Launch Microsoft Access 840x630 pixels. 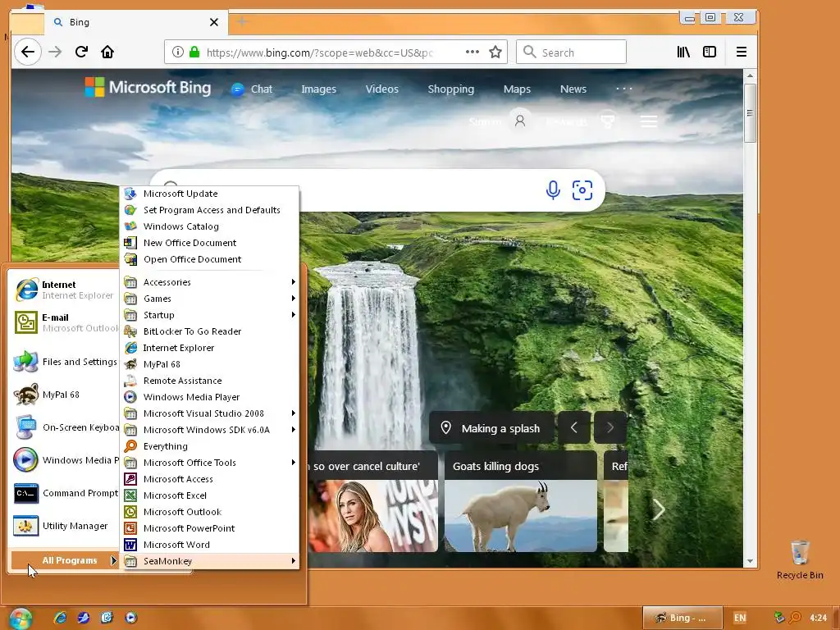pyautogui.click(x=209, y=479)
